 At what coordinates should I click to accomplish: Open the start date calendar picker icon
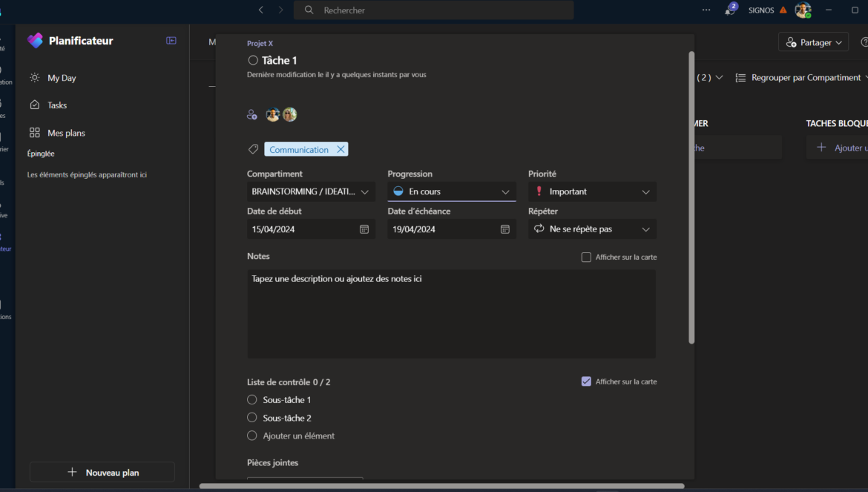tap(364, 229)
